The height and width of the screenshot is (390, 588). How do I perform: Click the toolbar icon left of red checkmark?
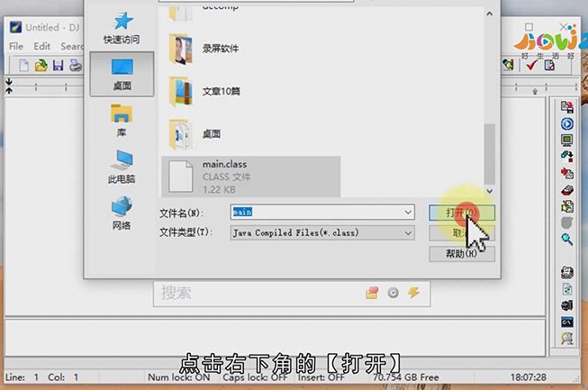coord(508,65)
